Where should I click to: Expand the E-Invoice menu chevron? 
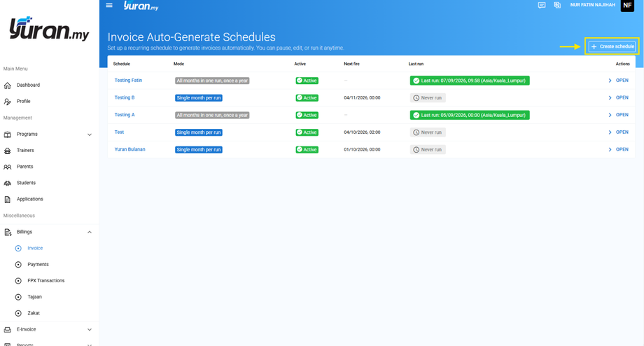tap(90, 330)
